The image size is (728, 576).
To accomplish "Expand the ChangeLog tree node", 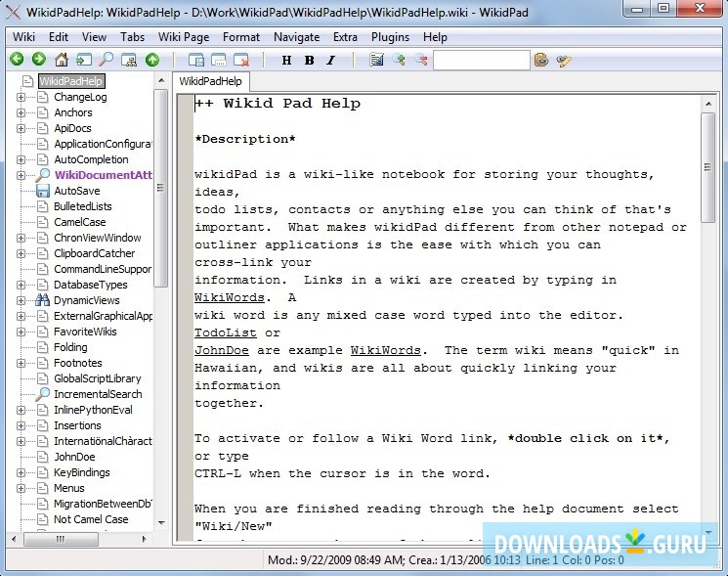I will 21,97.
